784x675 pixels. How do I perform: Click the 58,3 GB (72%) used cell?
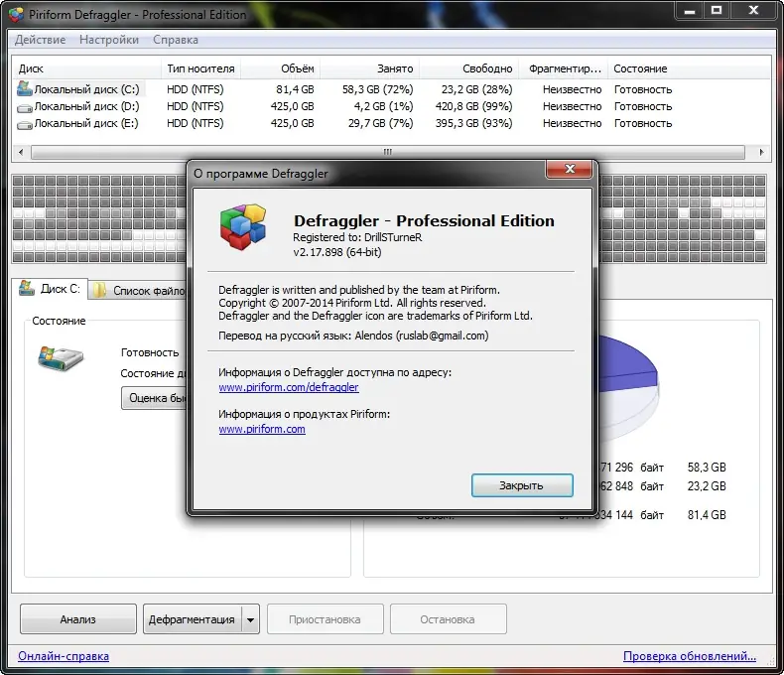click(x=377, y=89)
